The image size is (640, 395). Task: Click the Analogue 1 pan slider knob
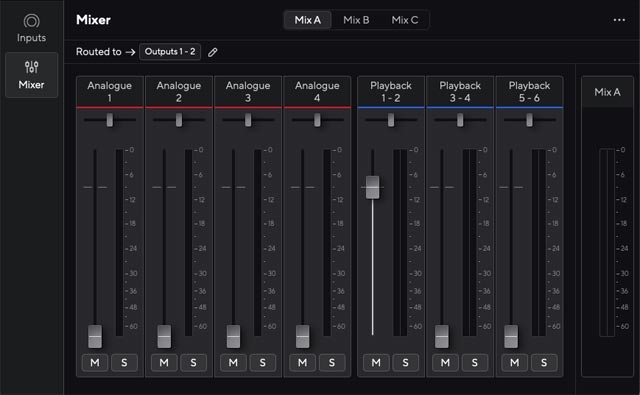(x=110, y=120)
